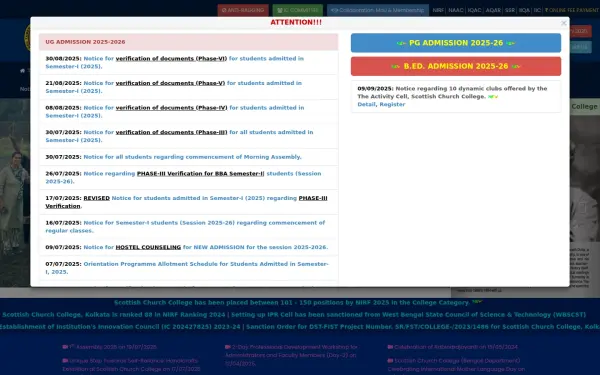Open Collaboration MoU & Membership button

pyautogui.click(x=378, y=10)
